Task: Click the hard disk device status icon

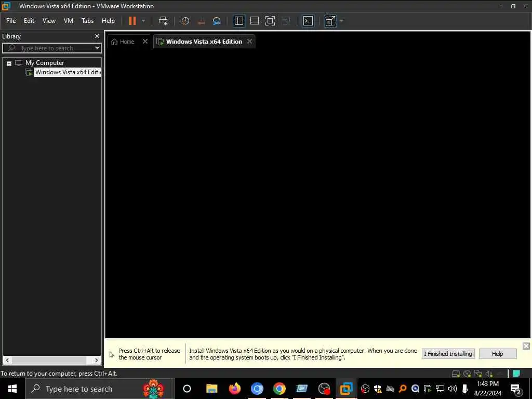Action: click(x=456, y=374)
